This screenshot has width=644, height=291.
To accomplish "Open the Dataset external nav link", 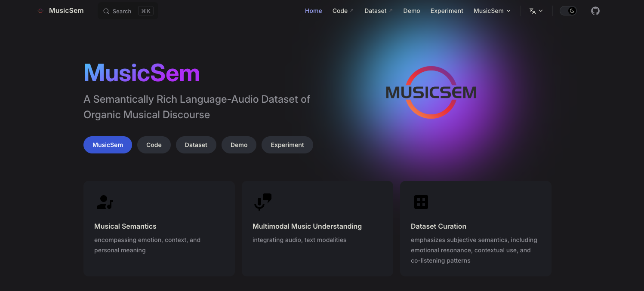I will pyautogui.click(x=379, y=11).
